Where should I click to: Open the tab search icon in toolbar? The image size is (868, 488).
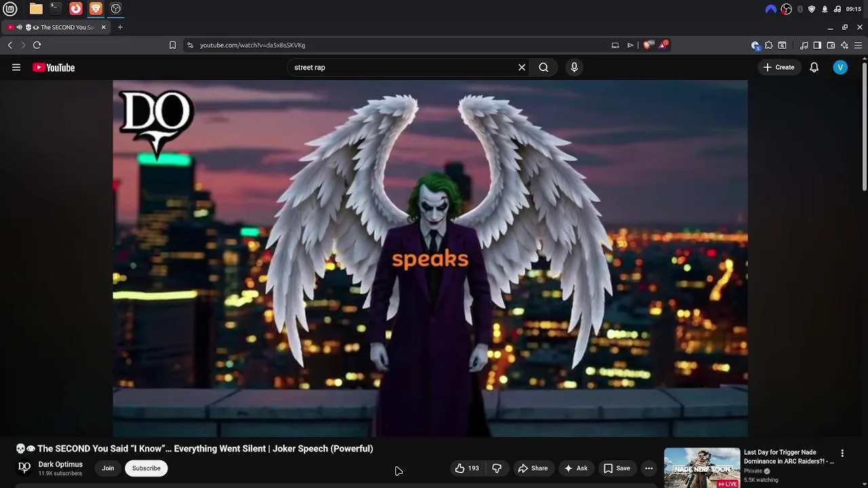782,45
